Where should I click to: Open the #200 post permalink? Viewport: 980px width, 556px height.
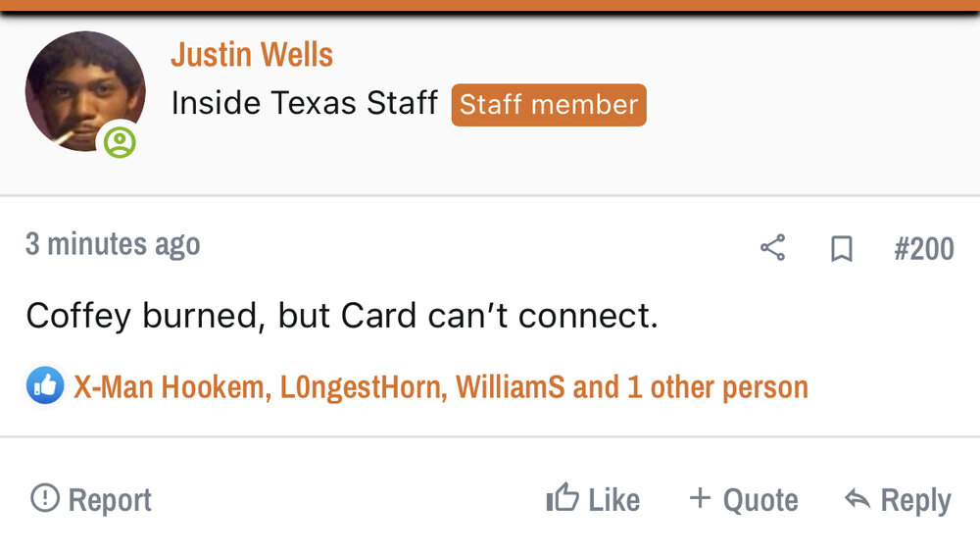[x=923, y=249]
